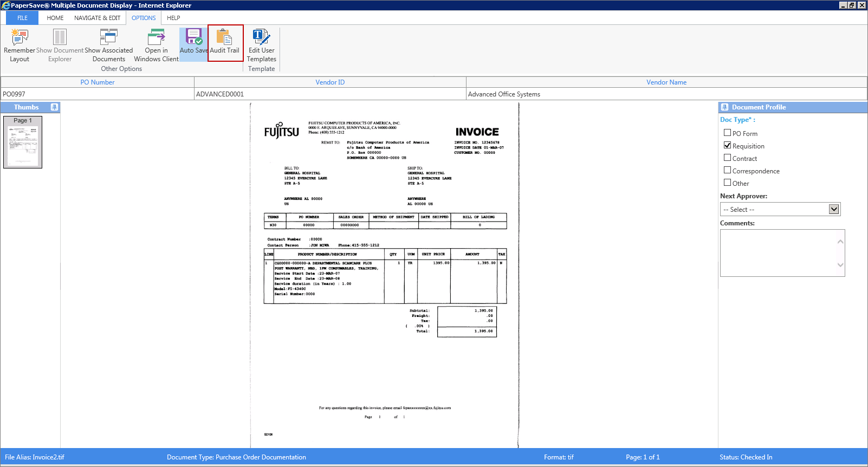Click the comments scroll down arrow
The width and height of the screenshot is (868, 467).
(840, 265)
